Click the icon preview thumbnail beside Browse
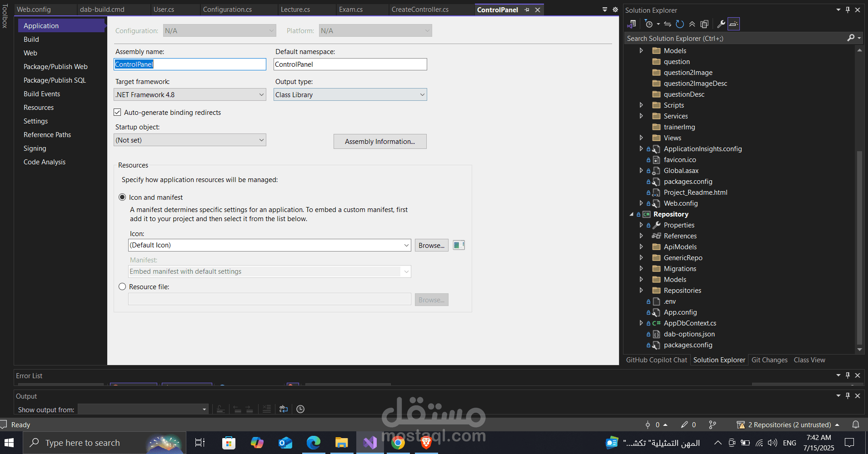 coord(459,245)
